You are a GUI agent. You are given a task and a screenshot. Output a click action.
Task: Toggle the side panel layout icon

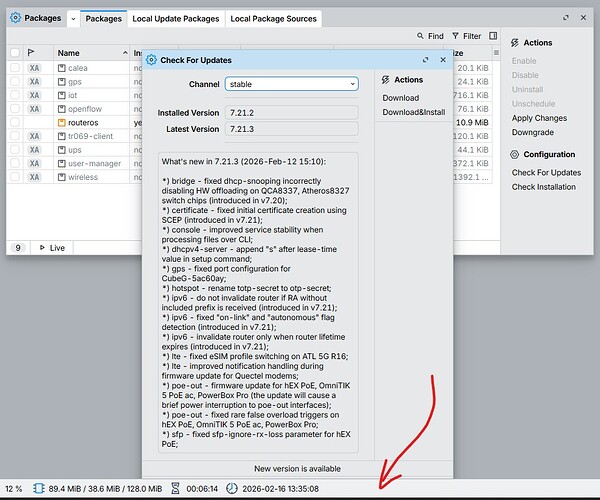pos(493,36)
